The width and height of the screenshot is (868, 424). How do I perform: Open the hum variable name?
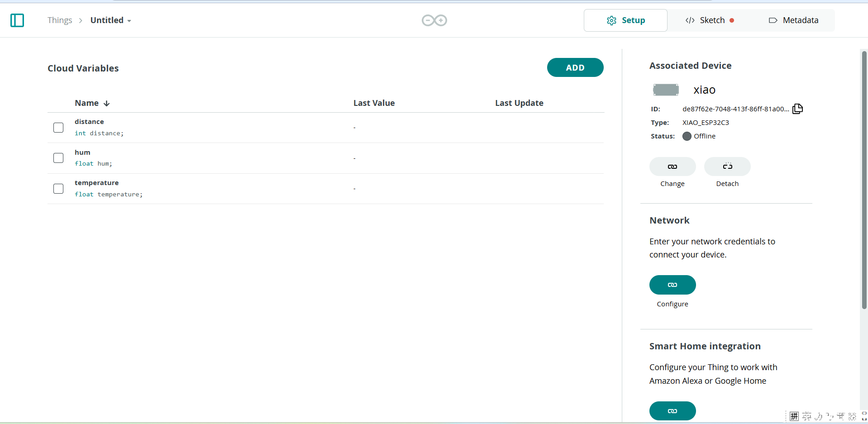click(x=82, y=152)
